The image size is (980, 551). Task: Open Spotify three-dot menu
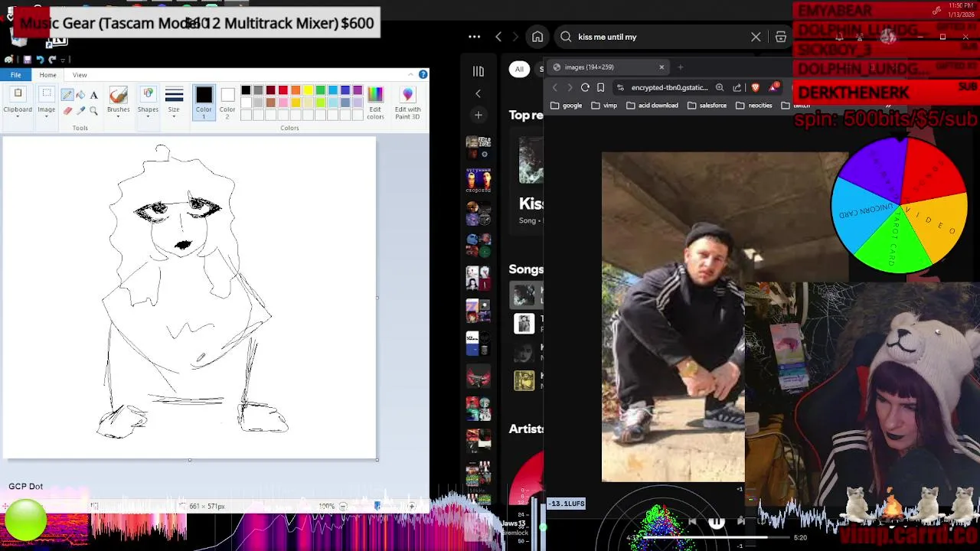click(474, 37)
